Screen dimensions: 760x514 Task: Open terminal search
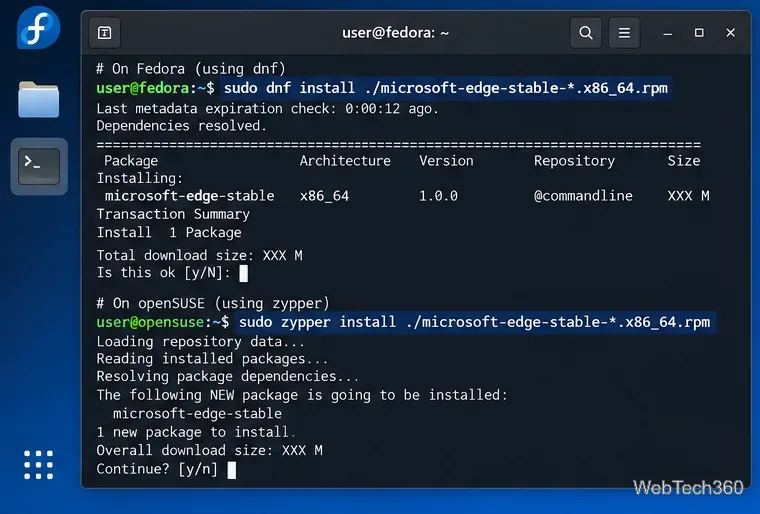point(586,32)
